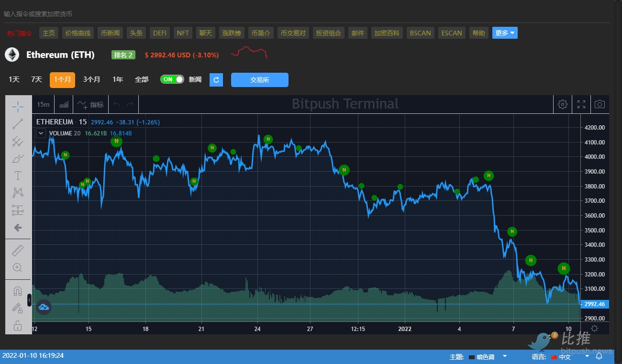Take chart snapshot with camera icon

[x=600, y=104]
